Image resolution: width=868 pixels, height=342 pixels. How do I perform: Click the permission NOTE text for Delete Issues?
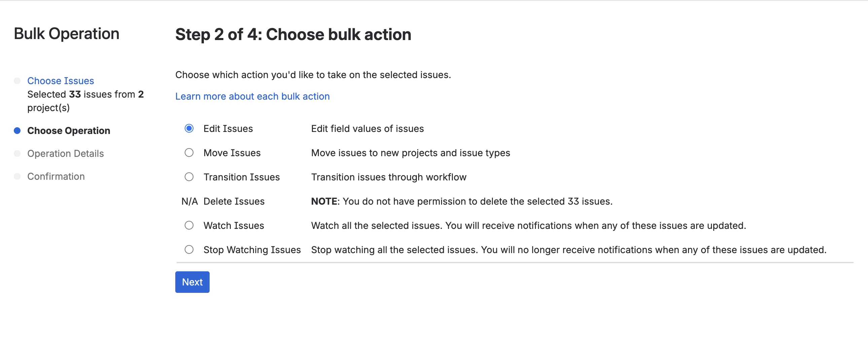[462, 201]
